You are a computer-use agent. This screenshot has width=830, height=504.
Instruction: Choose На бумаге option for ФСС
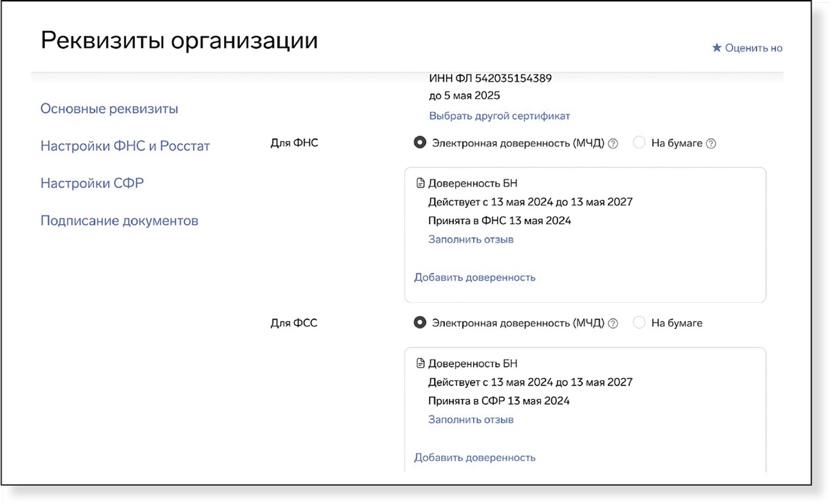point(639,323)
